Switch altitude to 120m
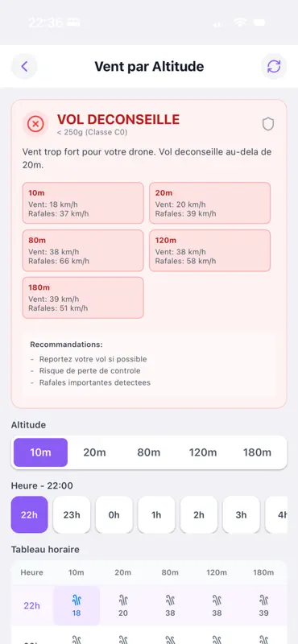This screenshot has width=298, height=644. 203,452
